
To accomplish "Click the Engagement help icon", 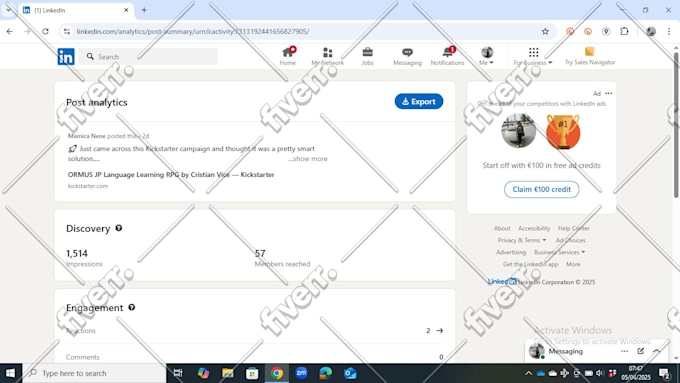I will (131, 307).
